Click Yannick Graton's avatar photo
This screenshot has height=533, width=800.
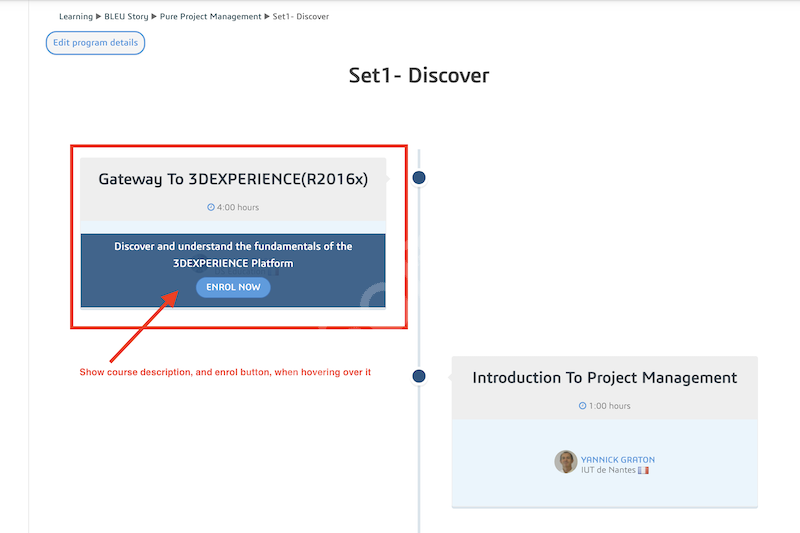[566, 462]
